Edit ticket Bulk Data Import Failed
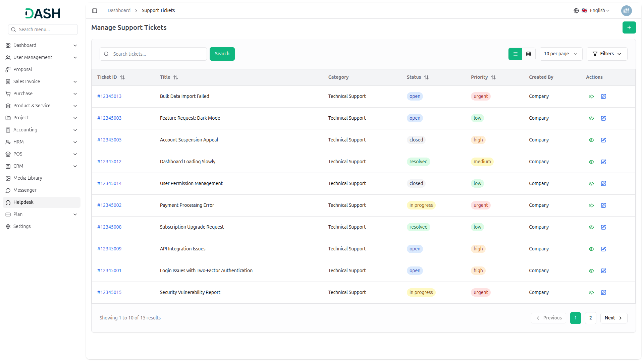Viewport: 644px width, 362px height. tap(603, 97)
